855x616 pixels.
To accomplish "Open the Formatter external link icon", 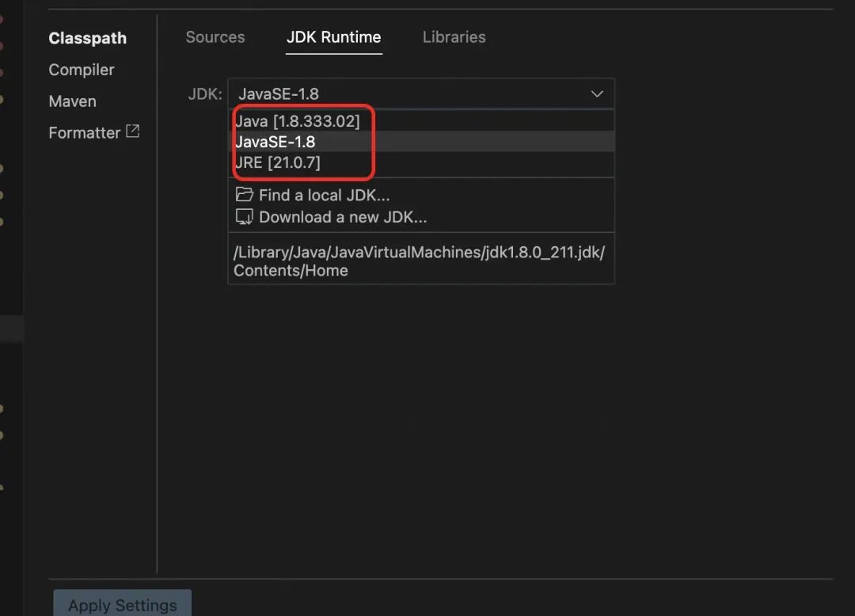I will point(132,131).
